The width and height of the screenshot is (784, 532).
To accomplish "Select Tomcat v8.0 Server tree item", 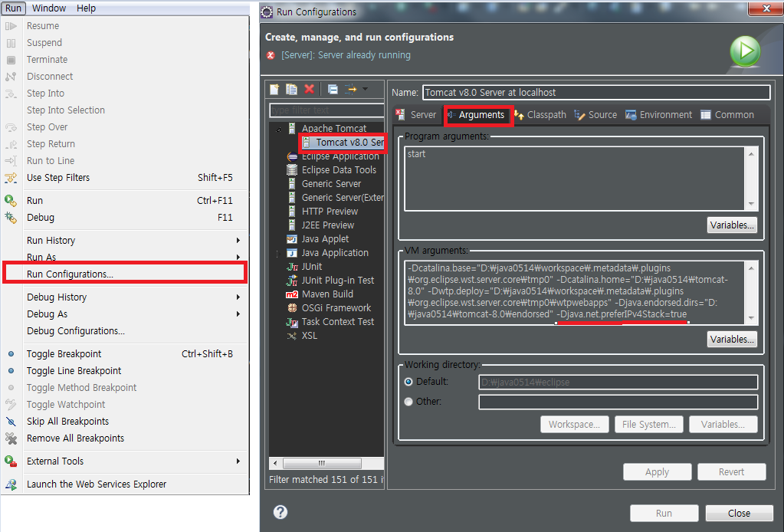I will pos(344,143).
